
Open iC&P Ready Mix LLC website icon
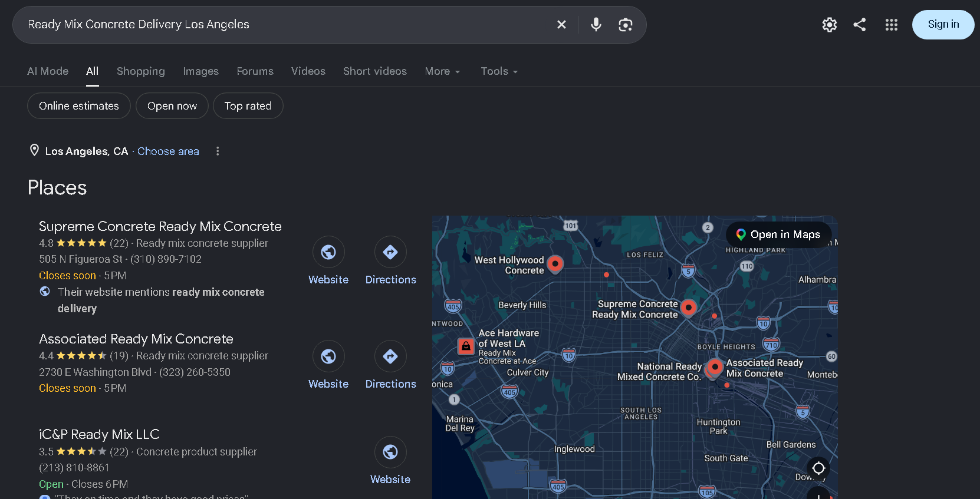pos(390,452)
